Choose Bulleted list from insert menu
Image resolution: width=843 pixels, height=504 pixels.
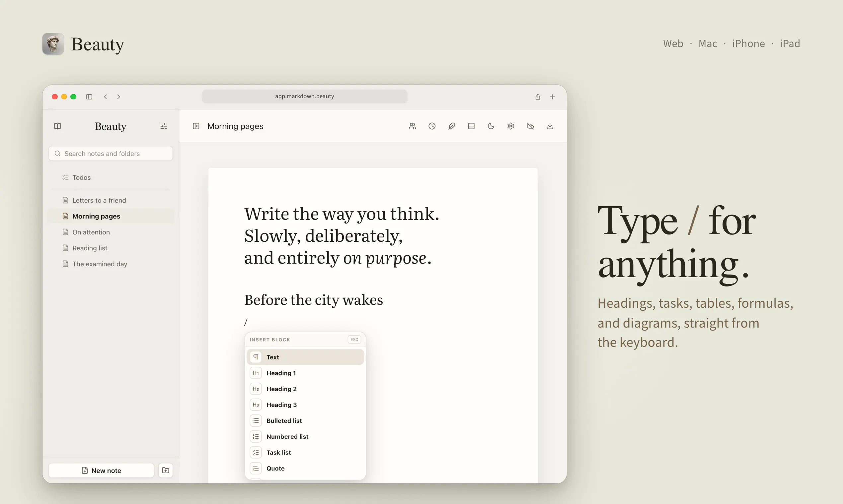[305, 421]
